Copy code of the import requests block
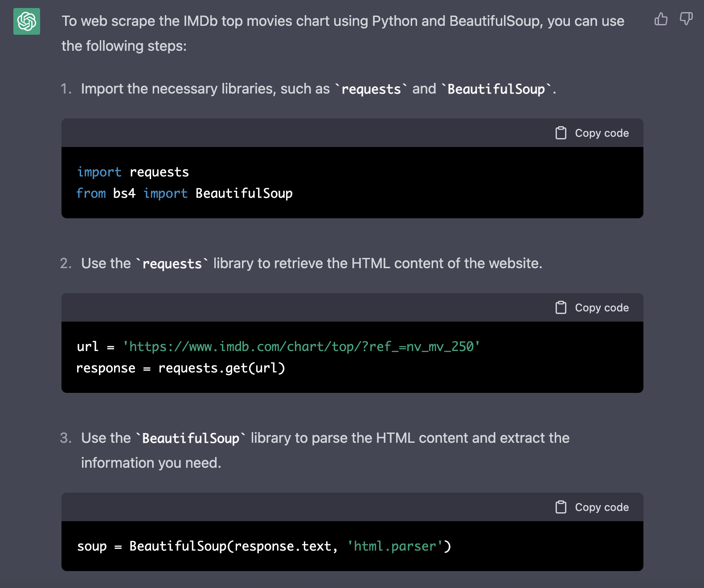The width and height of the screenshot is (704, 588). pyautogui.click(x=592, y=133)
